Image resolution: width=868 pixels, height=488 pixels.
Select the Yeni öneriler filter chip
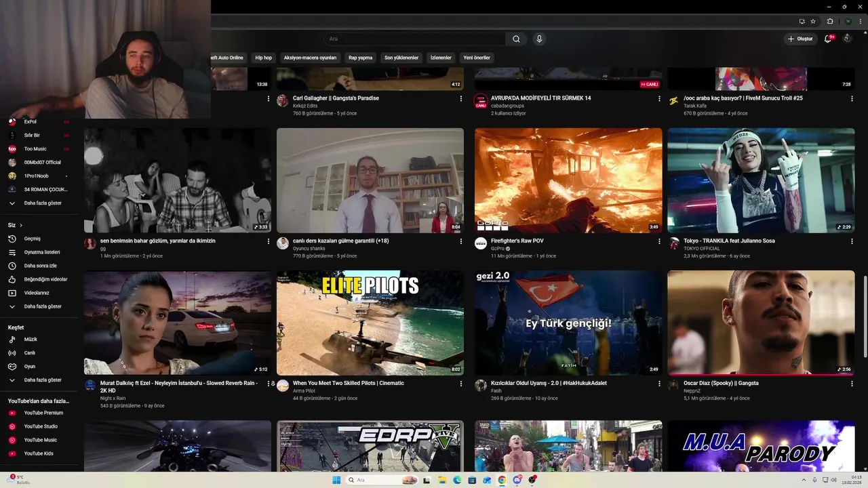tap(476, 58)
